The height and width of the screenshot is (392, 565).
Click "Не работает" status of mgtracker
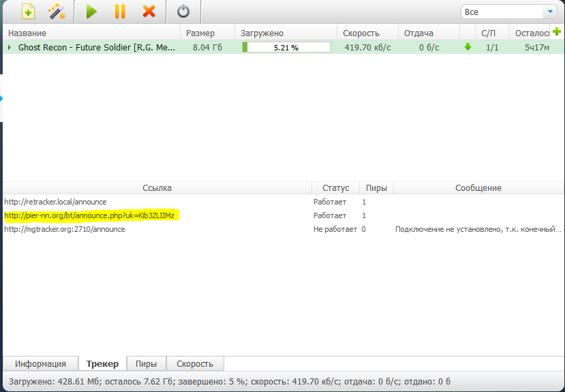[x=335, y=229]
